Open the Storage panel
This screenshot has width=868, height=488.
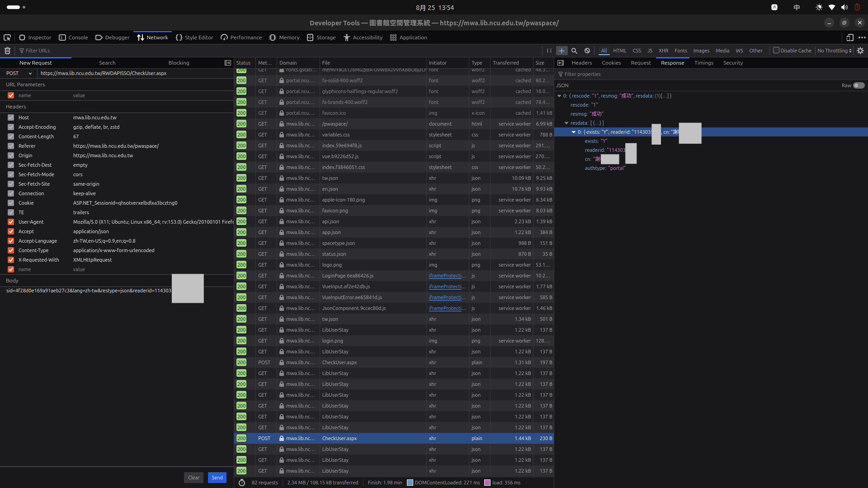tap(321, 38)
